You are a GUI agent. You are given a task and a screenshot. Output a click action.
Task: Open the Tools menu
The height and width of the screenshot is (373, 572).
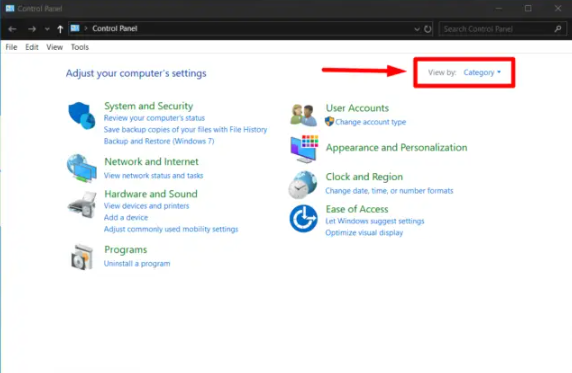click(80, 47)
